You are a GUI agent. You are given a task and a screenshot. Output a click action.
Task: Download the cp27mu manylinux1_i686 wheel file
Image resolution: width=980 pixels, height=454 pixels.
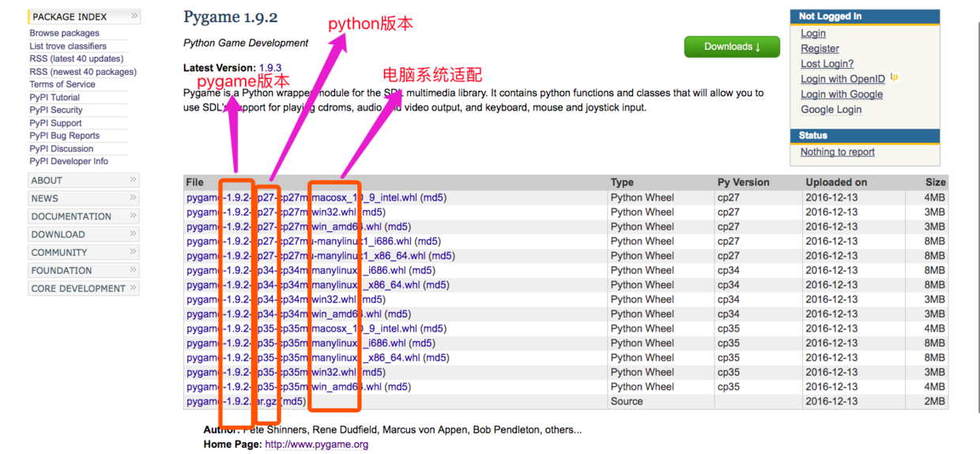300,241
